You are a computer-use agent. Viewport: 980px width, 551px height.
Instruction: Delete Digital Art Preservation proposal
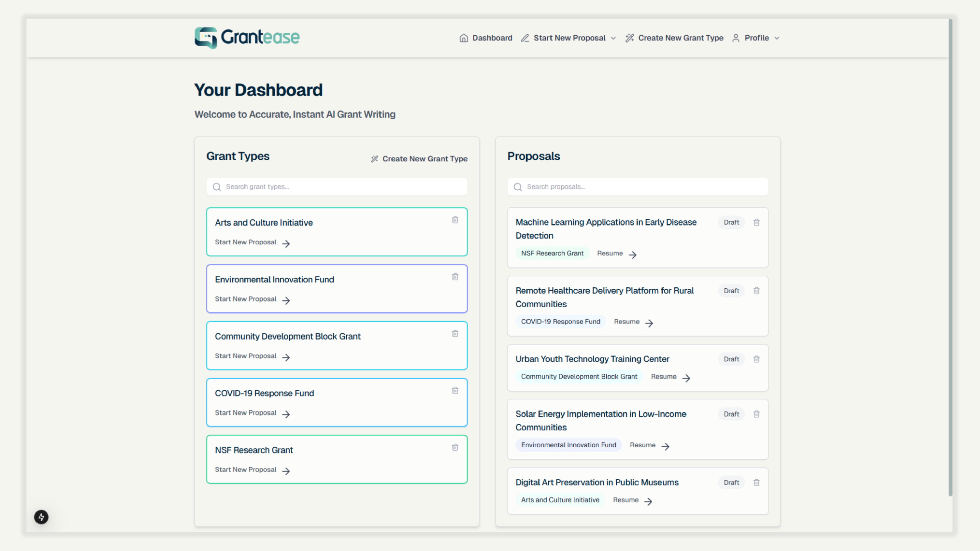pos(756,482)
